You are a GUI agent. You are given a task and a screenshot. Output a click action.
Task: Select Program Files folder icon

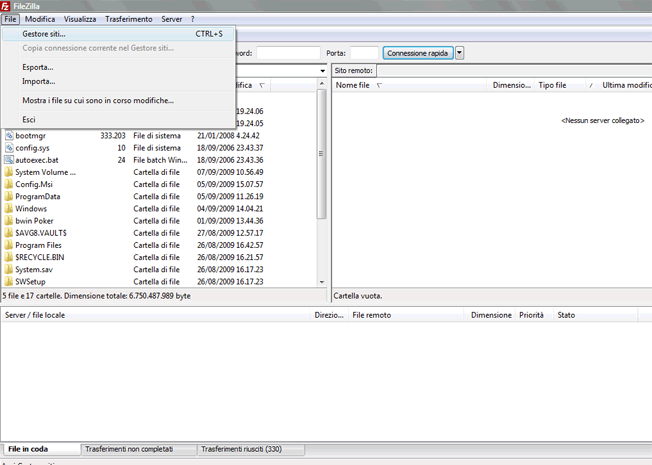(9, 245)
